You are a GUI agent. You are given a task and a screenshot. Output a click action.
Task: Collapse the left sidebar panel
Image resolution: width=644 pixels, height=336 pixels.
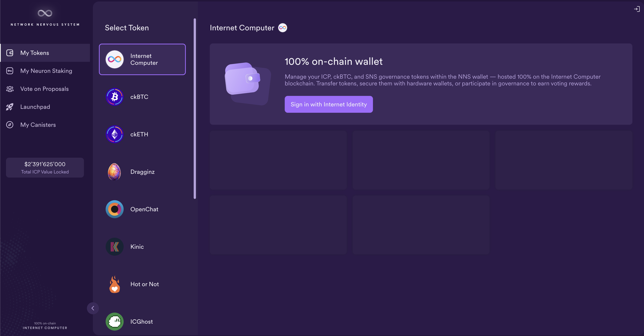93,308
